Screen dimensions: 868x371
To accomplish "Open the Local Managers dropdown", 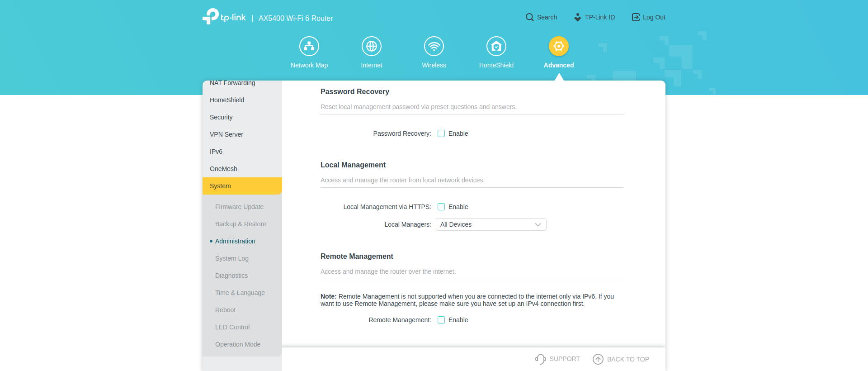I will [x=491, y=224].
